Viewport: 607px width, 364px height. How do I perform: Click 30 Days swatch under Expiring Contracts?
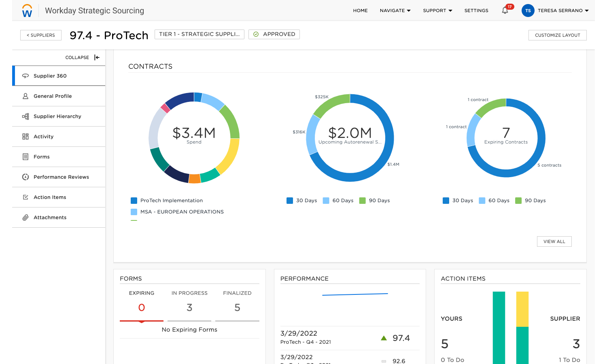click(446, 201)
